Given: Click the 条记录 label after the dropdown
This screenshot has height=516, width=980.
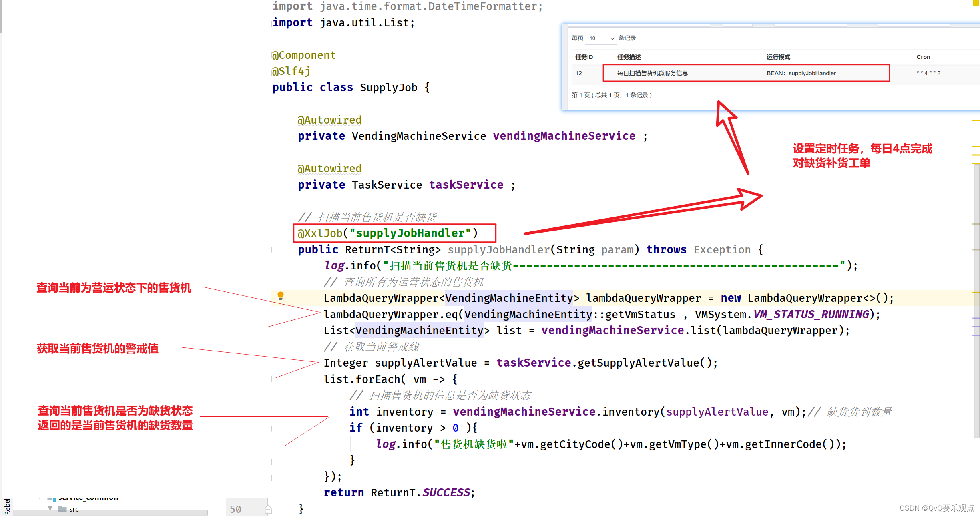Looking at the screenshot, I should coord(627,38).
